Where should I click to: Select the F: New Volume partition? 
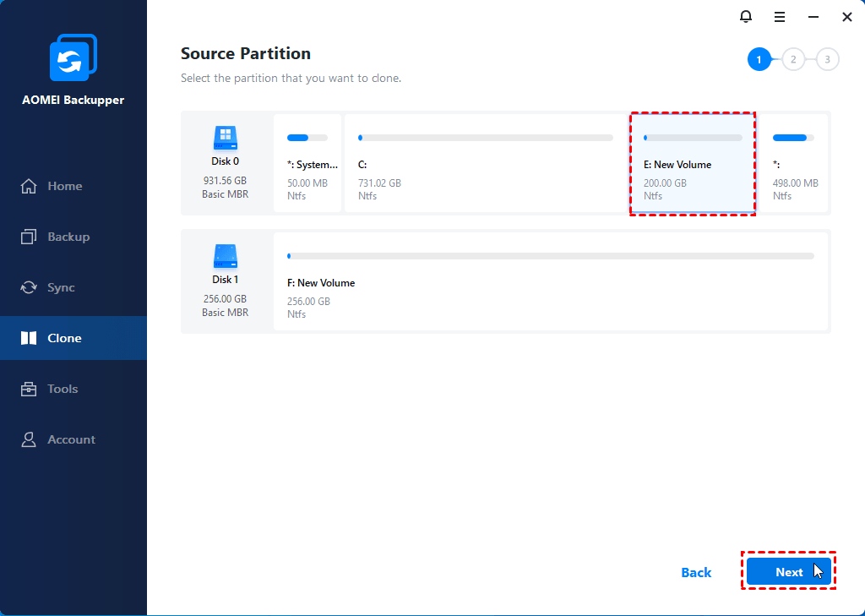coord(550,281)
